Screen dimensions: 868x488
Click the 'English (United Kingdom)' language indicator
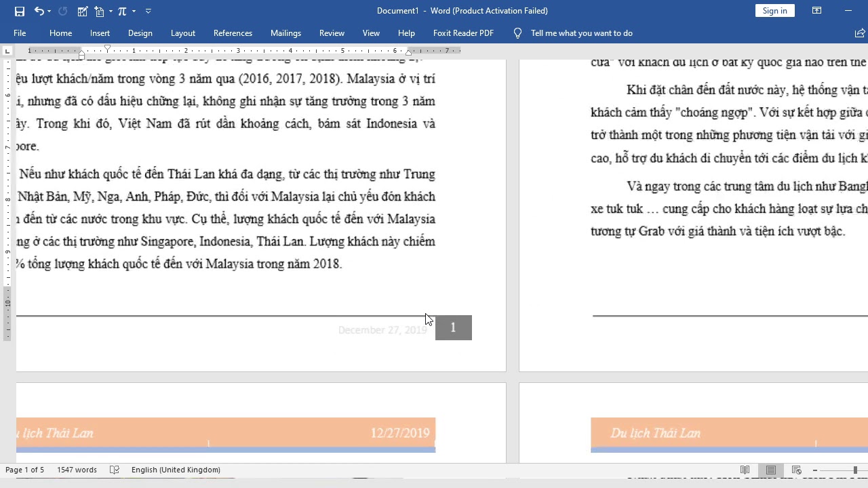[x=176, y=470]
